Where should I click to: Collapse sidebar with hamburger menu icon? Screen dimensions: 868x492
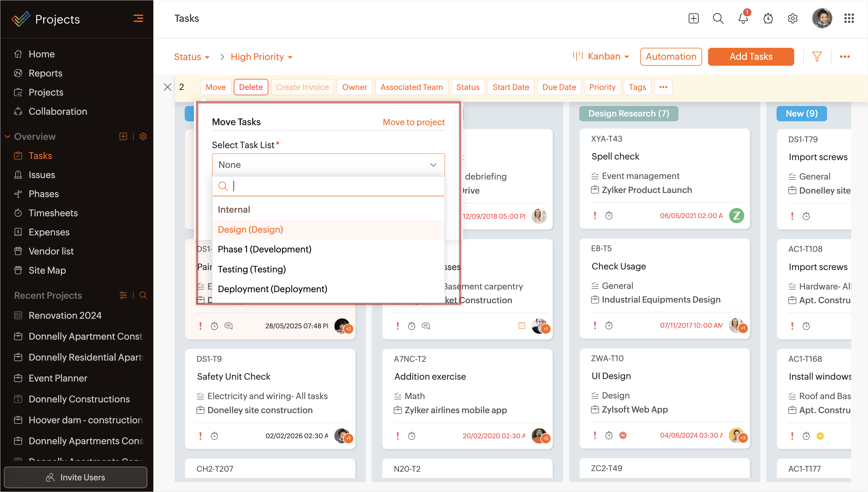(x=138, y=19)
